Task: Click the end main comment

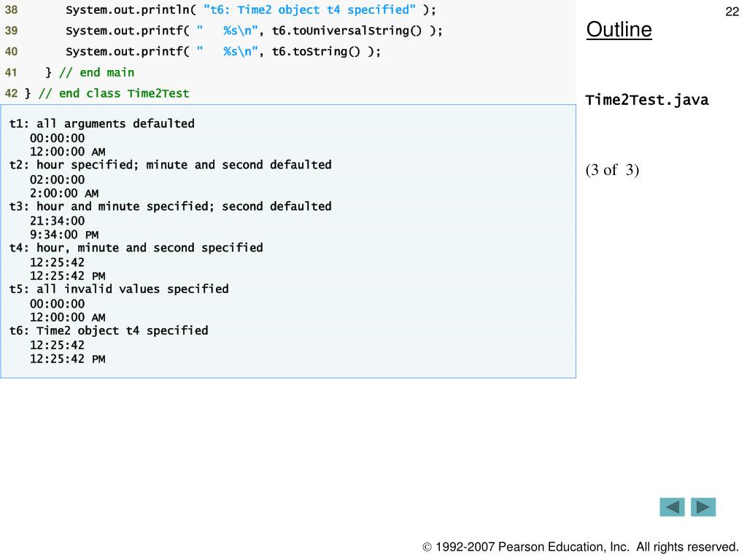Action: click(x=97, y=72)
